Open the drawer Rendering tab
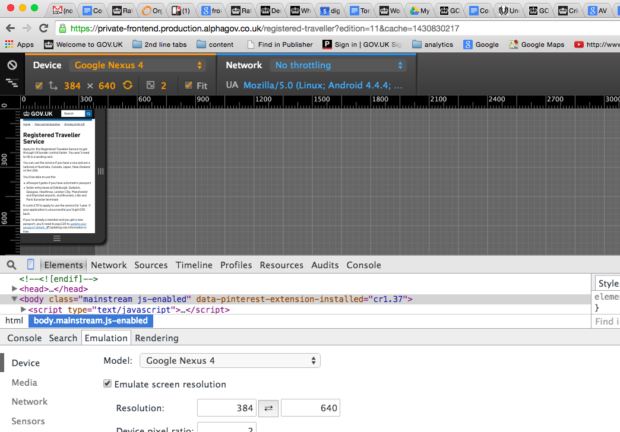Image resolution: width=620 pixels, height=432 pixels. point(157,338)
